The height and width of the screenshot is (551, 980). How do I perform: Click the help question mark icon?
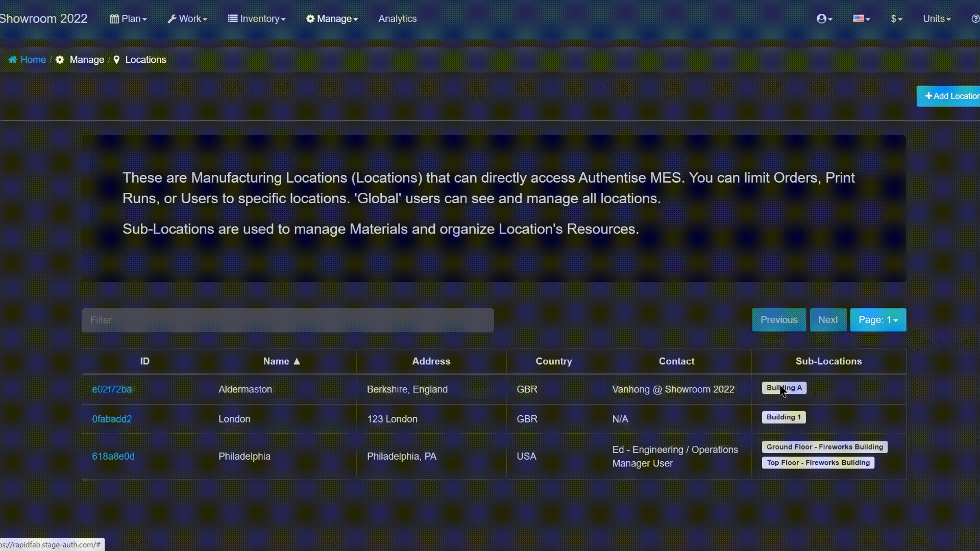coord(975,19)
